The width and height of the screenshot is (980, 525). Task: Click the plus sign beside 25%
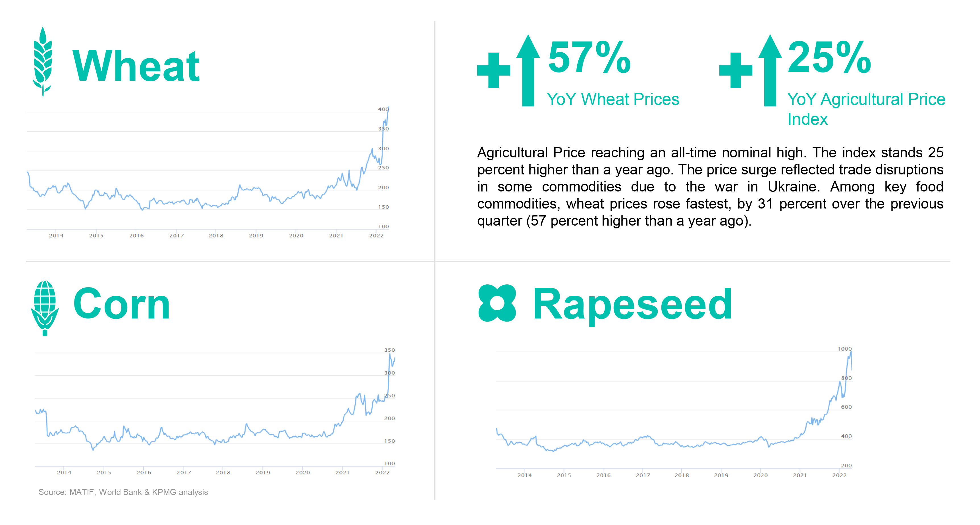735,70
